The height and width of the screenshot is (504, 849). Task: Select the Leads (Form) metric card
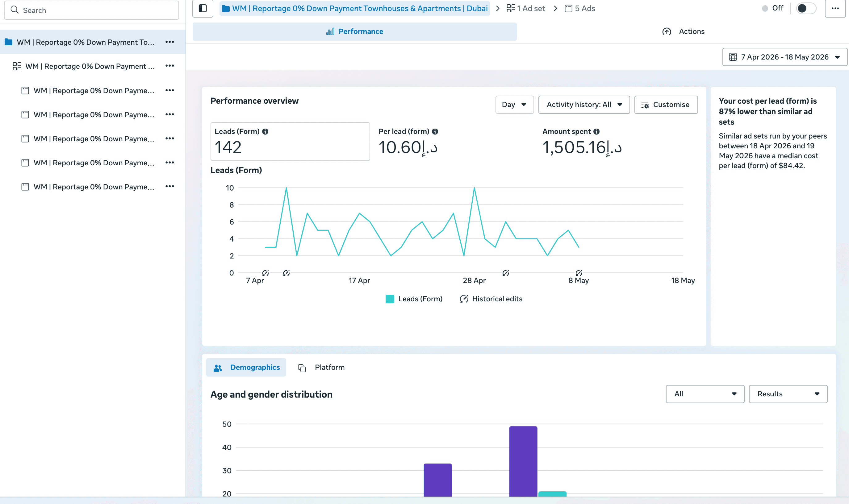click(290, 141)
